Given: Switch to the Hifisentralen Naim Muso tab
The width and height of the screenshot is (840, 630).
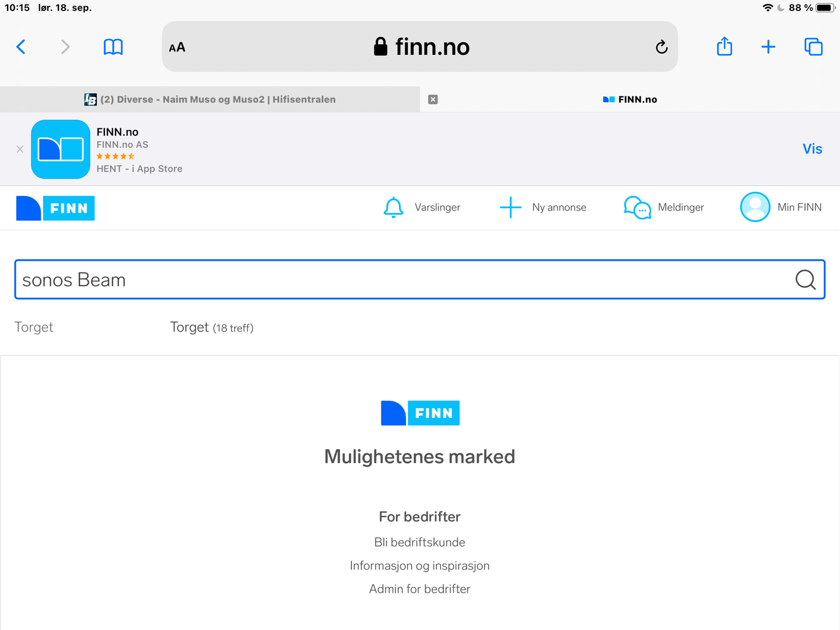Looking at the screenshot, I should [210, 99].
